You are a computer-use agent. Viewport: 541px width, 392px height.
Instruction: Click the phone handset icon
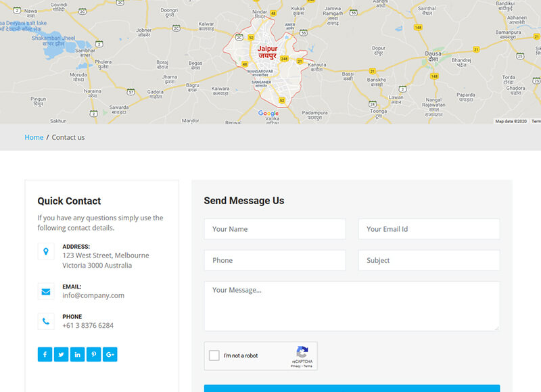(46, 321)
